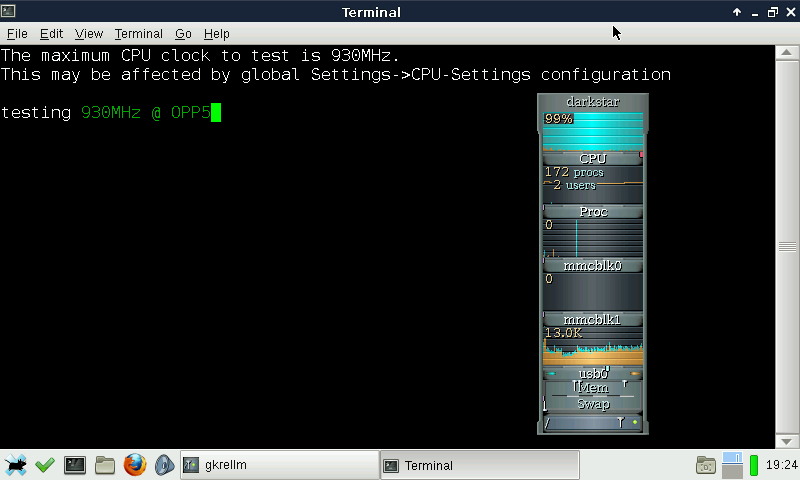Open the Help menu

click(x=216, y=33)
